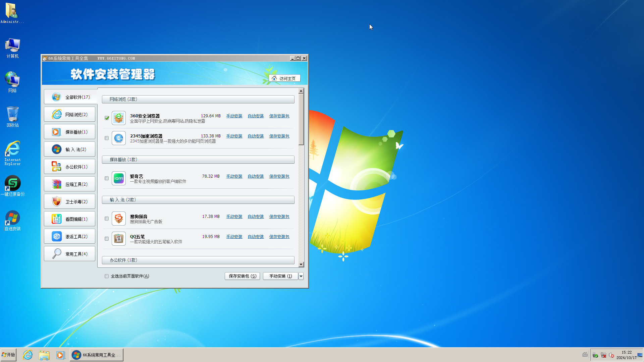Viewport: 644px width, 362px height.
Task: Open file explorer from taskbar
Action: coord(44,355)
